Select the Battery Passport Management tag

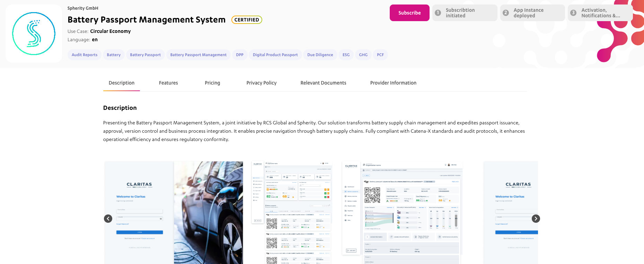tap(199, 55)
